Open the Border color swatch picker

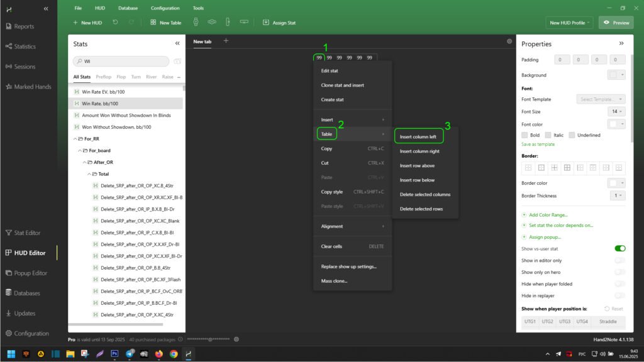616,183
